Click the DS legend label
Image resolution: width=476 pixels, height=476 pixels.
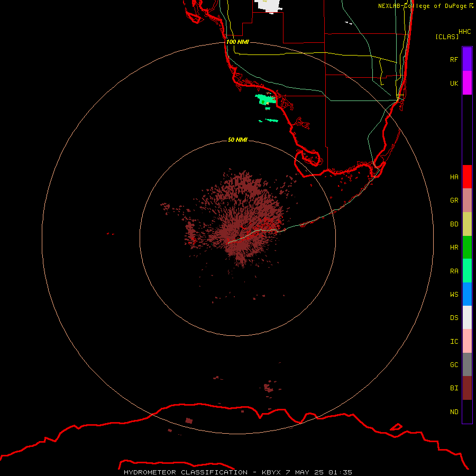coord(454,317)
